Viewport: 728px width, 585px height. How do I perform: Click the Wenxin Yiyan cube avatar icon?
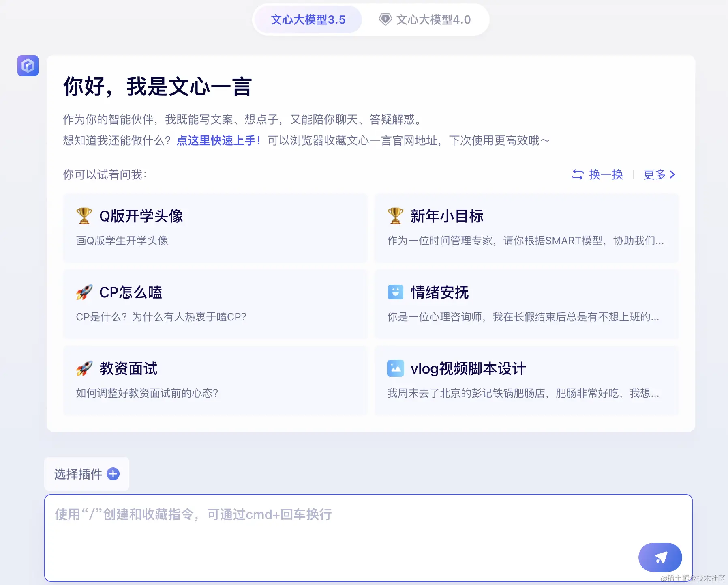point(28,66)
